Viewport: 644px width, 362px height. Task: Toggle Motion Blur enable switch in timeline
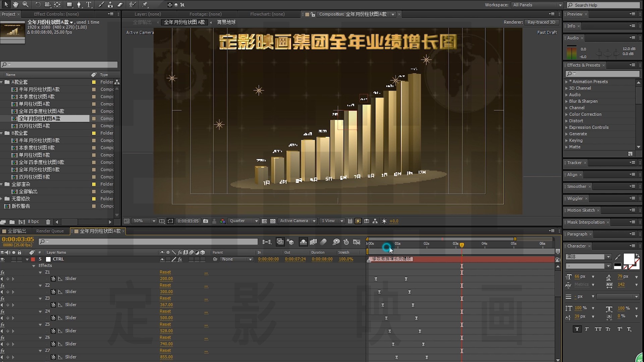[x=323, y=242]
